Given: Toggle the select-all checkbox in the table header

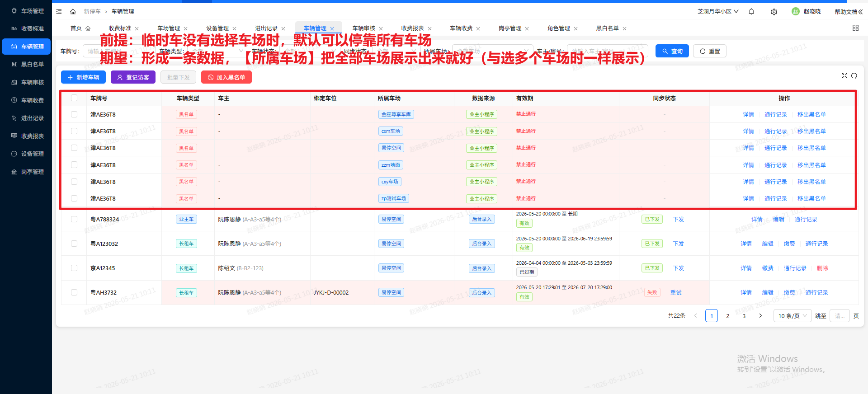Looking at the screenshot, I should tap(74, 98).
